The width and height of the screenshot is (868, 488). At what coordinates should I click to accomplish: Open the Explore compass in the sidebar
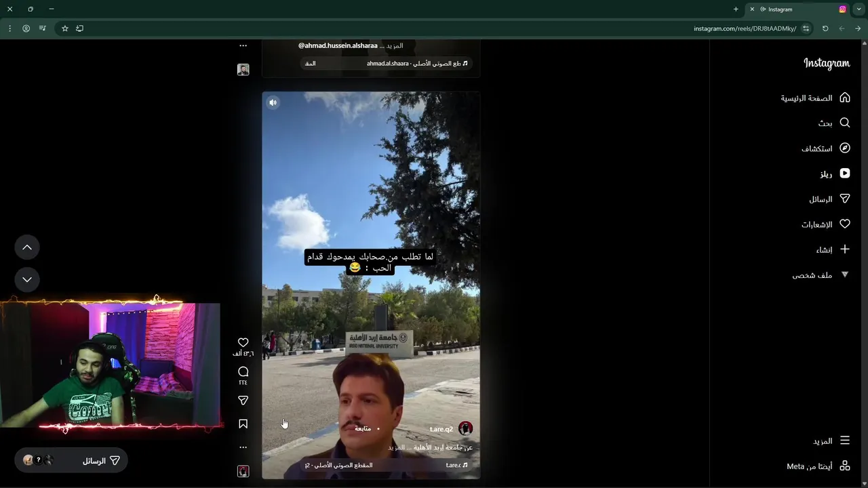825,148
